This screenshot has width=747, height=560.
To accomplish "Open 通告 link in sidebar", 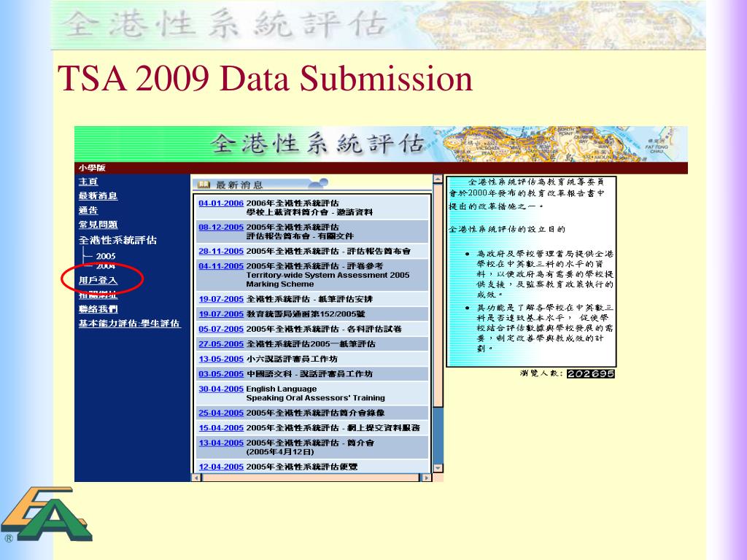I will [88, 210].
